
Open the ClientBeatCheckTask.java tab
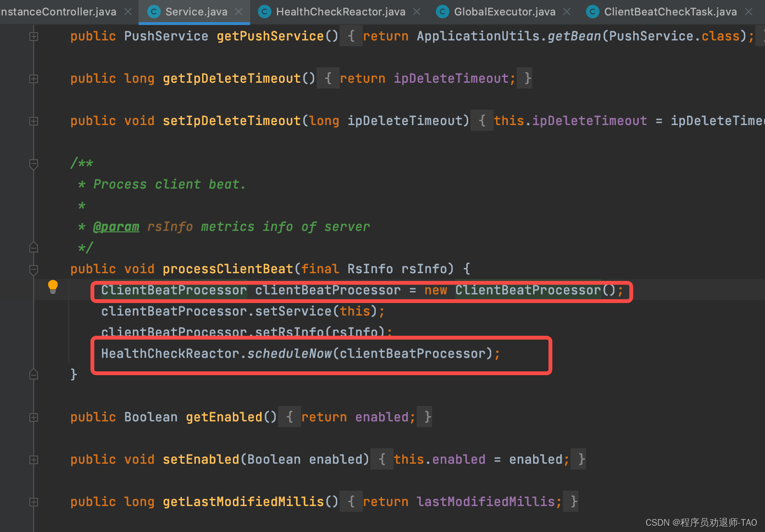[670, 12]
